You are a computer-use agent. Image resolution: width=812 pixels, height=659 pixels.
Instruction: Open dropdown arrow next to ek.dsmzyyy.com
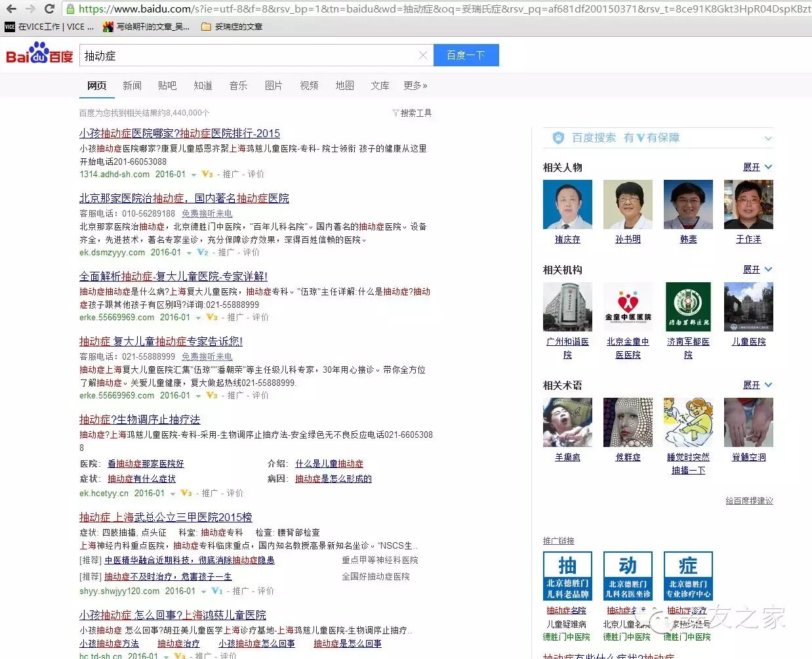point(189,253)
